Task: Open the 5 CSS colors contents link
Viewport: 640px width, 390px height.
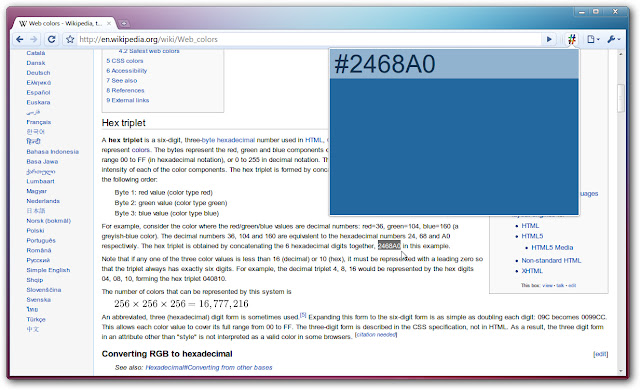Action: click(x=124, y=61)
